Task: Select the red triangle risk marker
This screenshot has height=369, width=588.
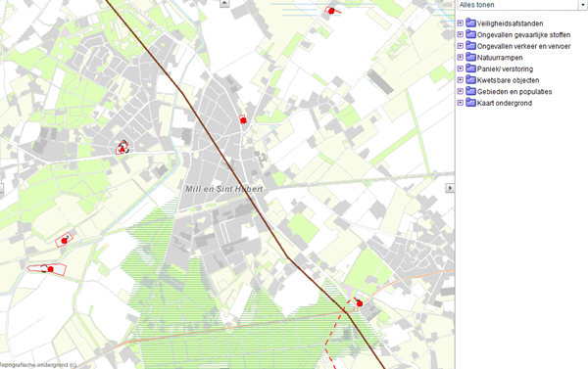Action: point(122,149)
